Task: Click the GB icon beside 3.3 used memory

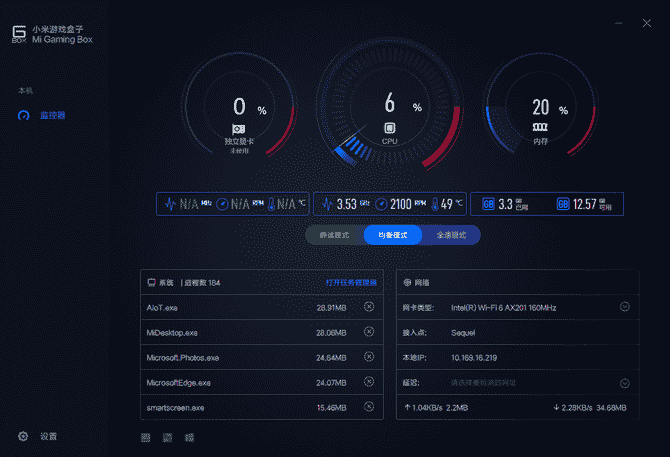Action: [x=488, y=204]
